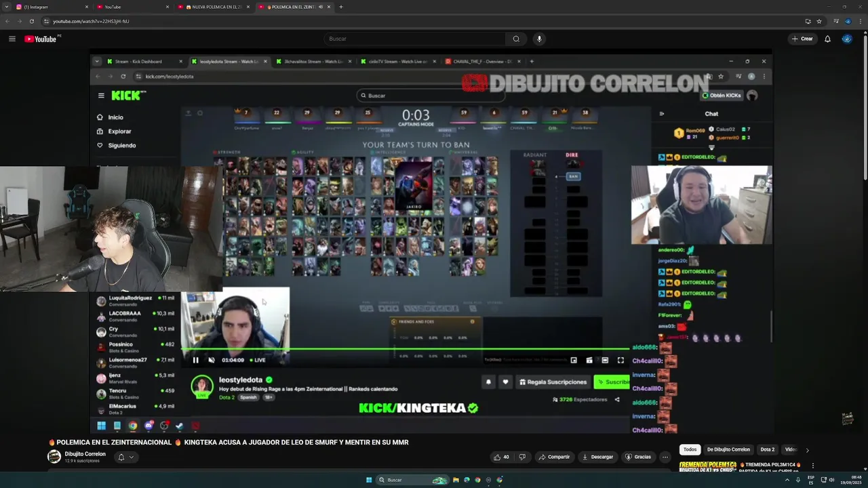Click the Obtén KICKs button
Viewport: 868px width, 488px height.
[722, 96]
